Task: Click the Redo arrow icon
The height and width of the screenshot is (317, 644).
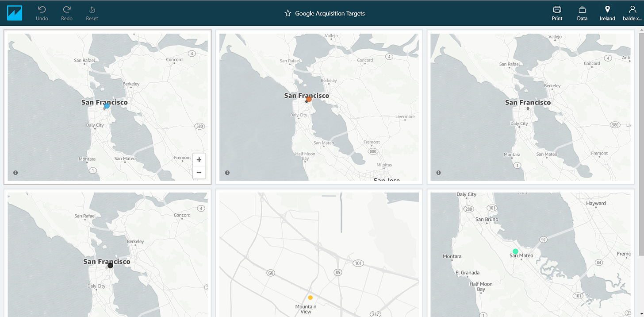Action: pyautogui.click(x=67, y=9)
